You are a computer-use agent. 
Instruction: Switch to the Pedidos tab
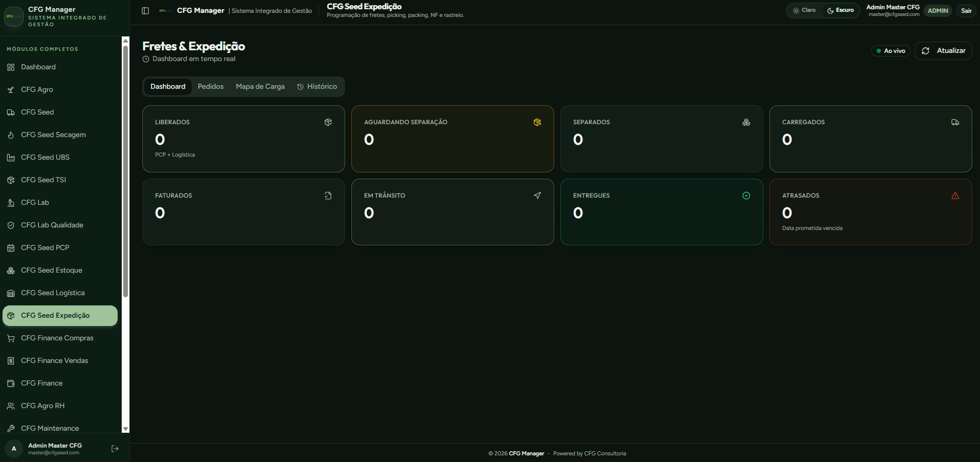click(211, 87)
